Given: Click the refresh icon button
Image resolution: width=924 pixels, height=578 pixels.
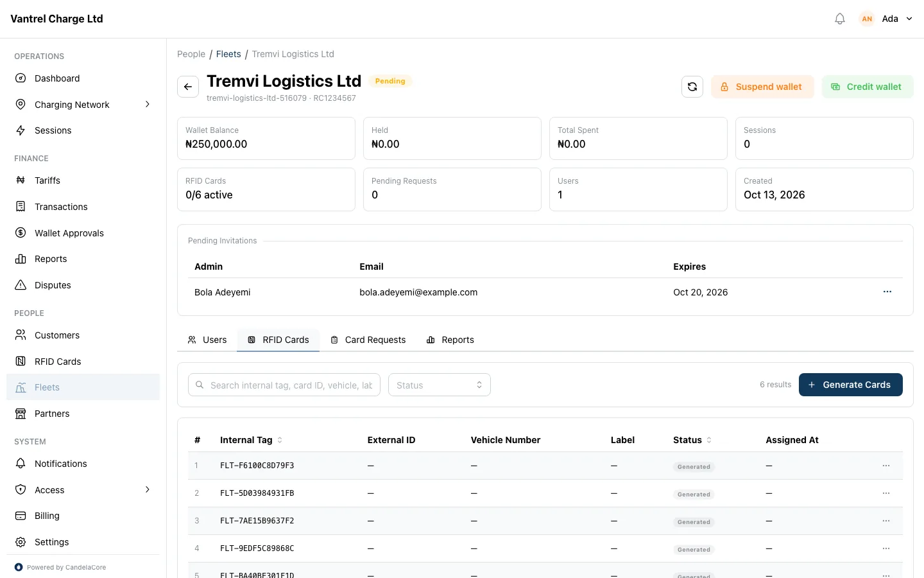Looking at the screenshot, I should coord(692,87).
